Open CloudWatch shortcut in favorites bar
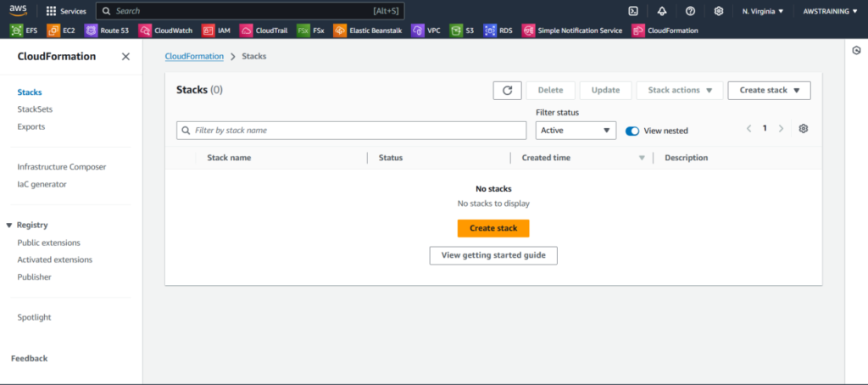This screenshot has width=868, height=385. point(168,31)
